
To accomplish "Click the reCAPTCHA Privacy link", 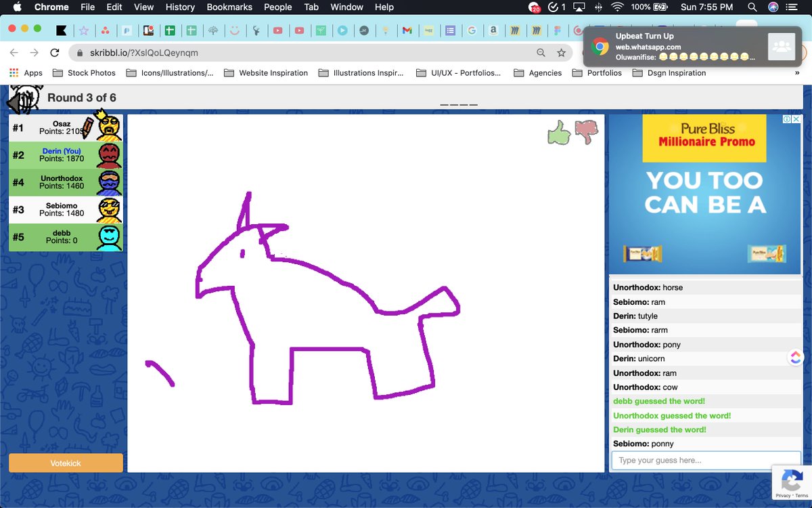I will point(782,496).
